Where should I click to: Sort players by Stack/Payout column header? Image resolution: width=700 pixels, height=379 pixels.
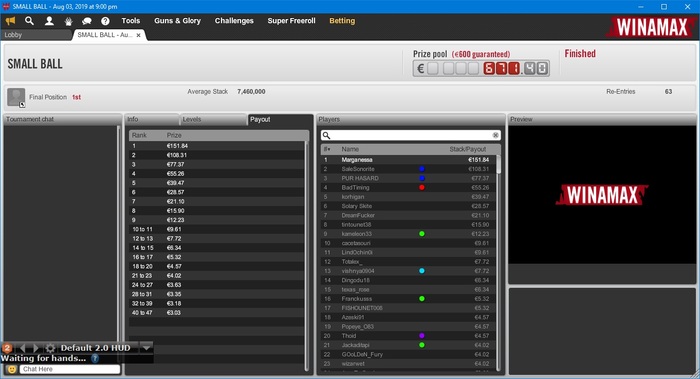pyautogui.click(x=468, y=149)
